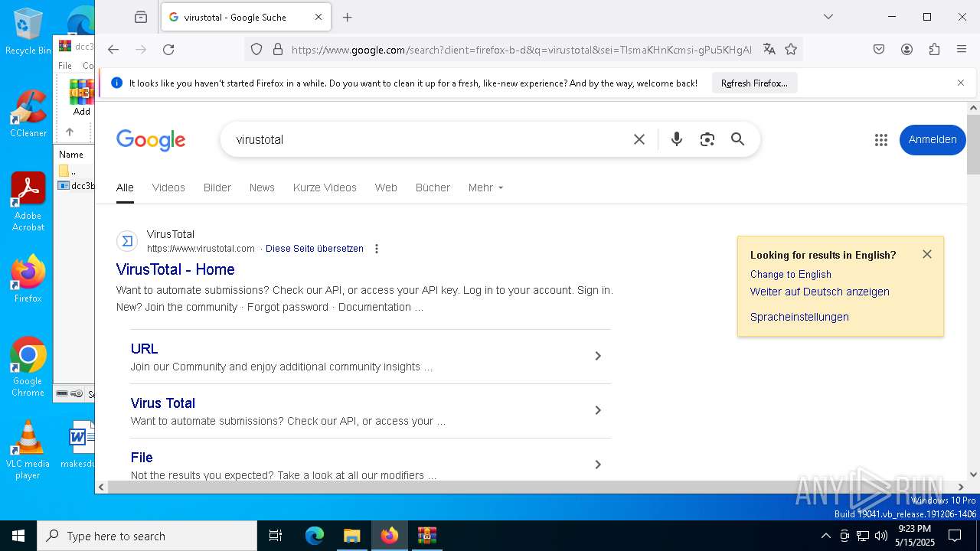This screenshot has height=551, width=980.
Task: Open Google Chrome desktop shortcut
Action: (28, 367)
